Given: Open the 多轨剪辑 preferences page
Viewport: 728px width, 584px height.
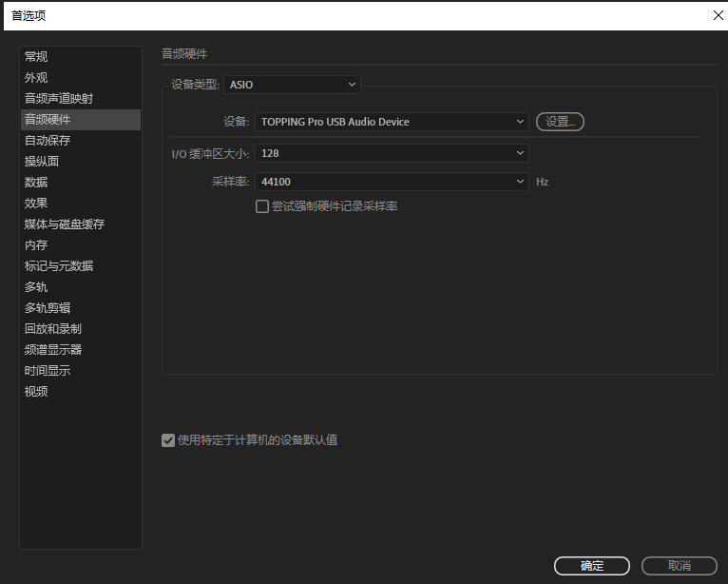Looking at the screenshot, I should pos(48,308).
